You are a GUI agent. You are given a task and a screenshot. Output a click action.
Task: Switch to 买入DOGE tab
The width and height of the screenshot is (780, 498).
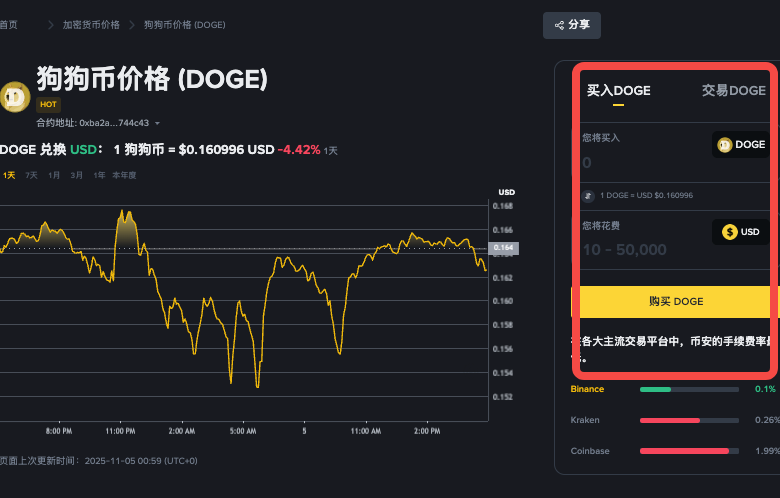tap(618, 91)
